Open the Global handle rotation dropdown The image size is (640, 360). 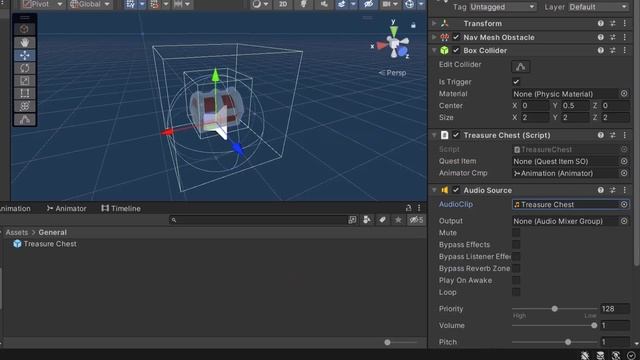point(89,4)
